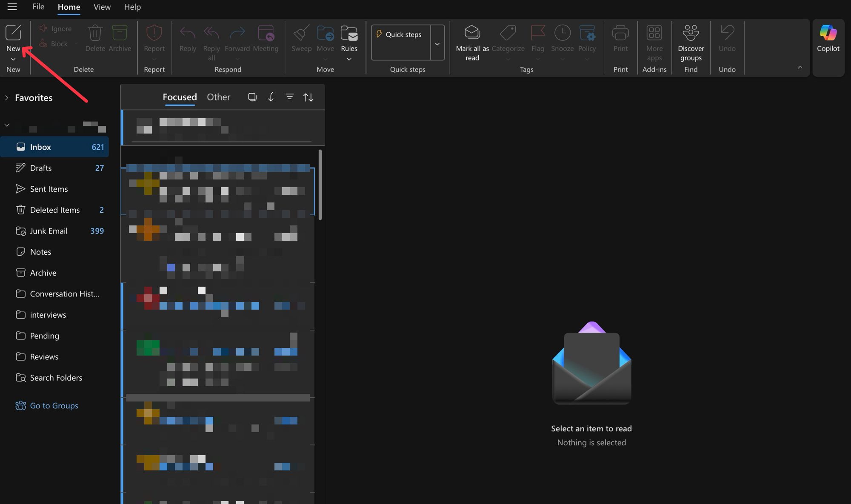851x504 pixels.
Task: Expand the Favorites section
Action: 6,98
